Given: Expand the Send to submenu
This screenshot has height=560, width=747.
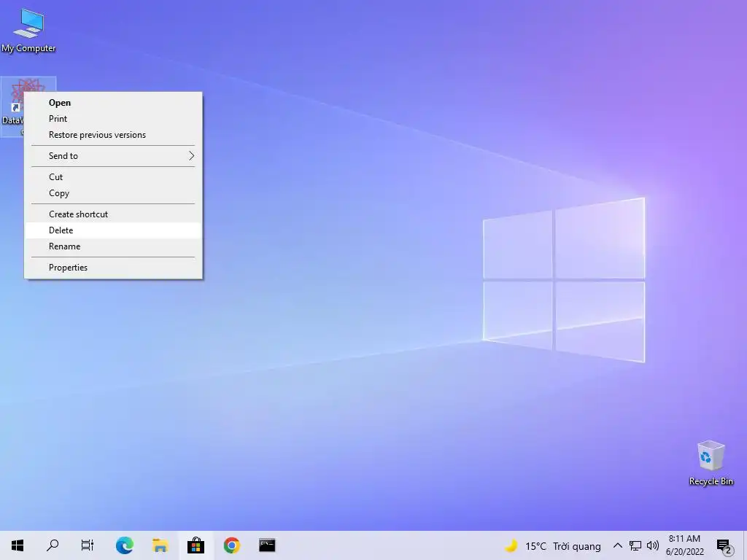Looking at the screenshot, I should click(x=113, y=156).
